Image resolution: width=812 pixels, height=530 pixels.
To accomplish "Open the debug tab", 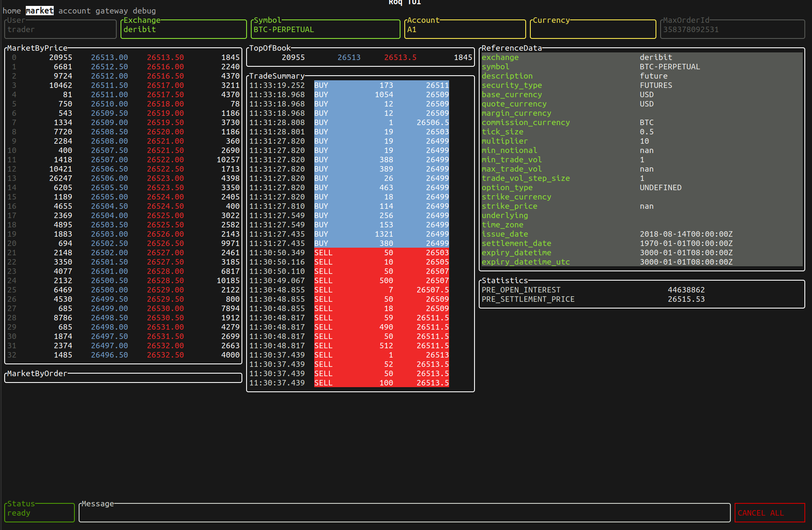I will [144, 11].
